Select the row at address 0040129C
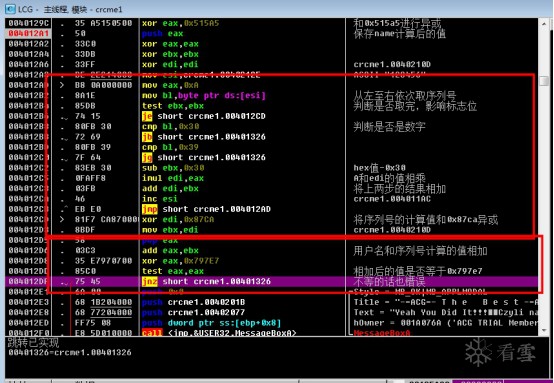Viewport: 554px width, 383px height. (271, 23)
